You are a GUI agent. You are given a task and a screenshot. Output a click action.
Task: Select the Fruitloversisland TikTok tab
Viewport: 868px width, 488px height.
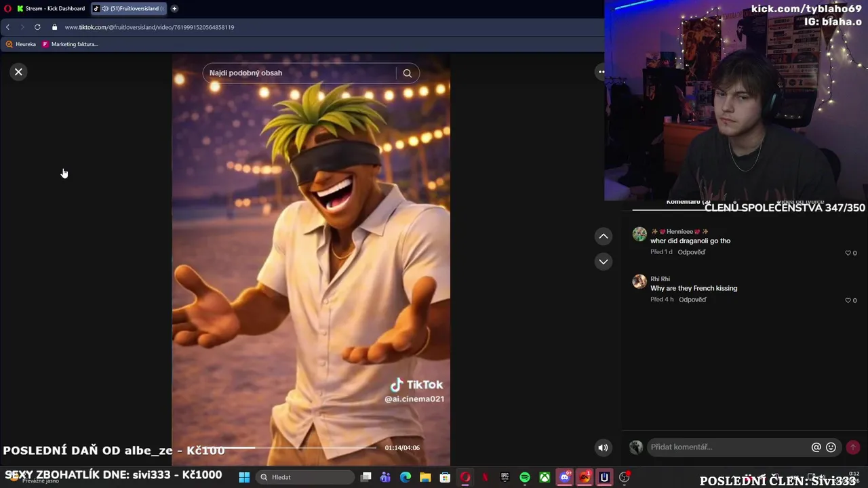129,9
